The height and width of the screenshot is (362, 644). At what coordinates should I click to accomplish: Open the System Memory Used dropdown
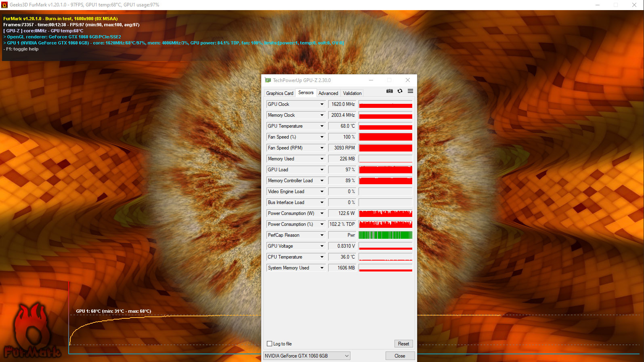click(x=322, y=268)
